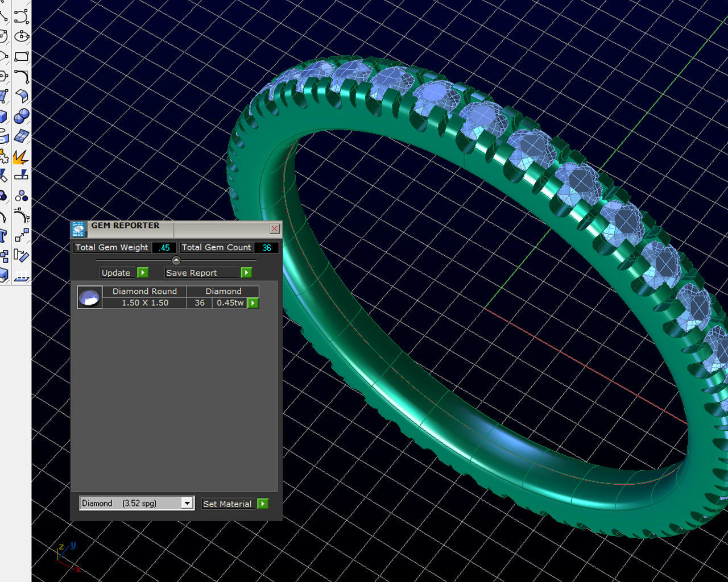Select the Text object tool
This screenshot has height=582, width=728.
coord(3,235)
